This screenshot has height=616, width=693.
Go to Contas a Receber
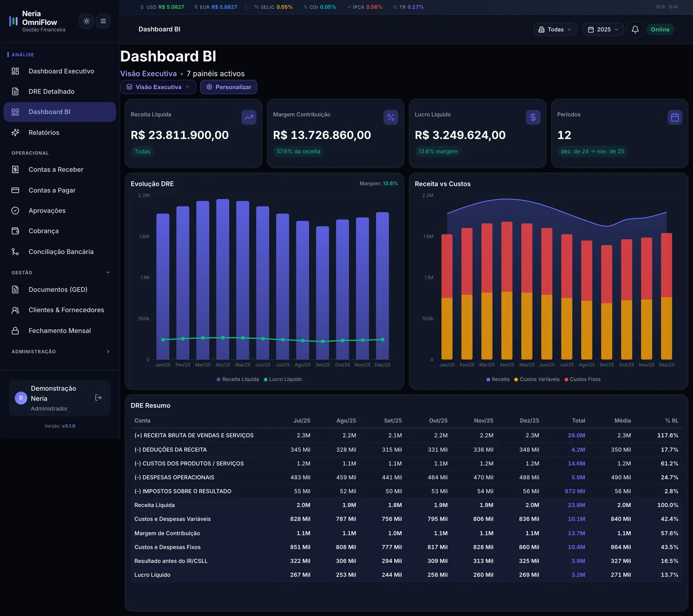60,169
